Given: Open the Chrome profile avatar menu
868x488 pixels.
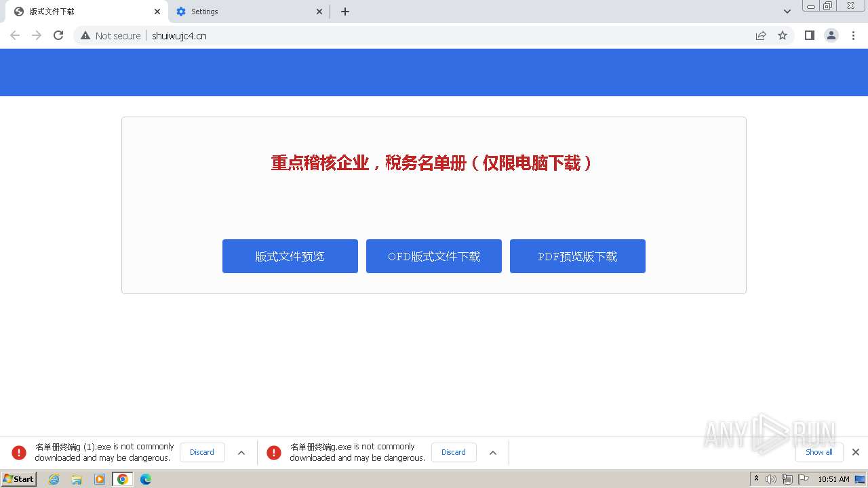Looking at the screenshot, I should point(831,35).
